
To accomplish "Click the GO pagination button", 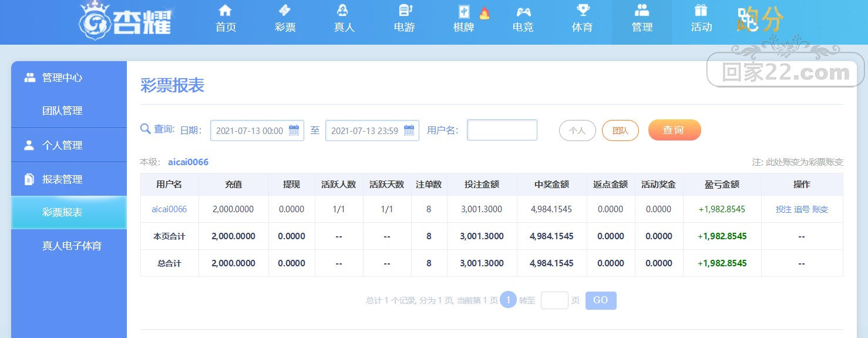I will pos(601,300).
